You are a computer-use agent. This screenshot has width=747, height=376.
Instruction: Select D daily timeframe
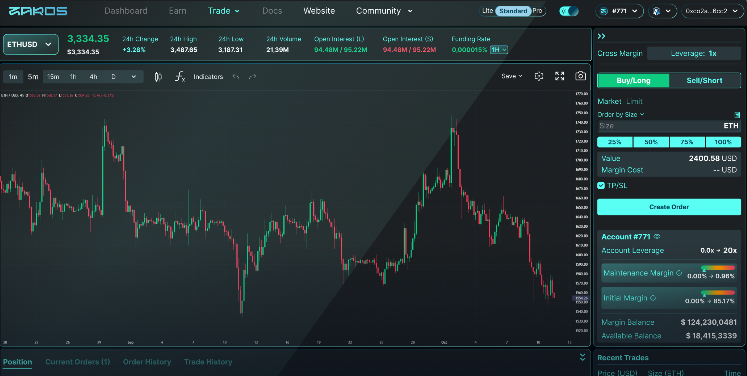pos(113,77)
